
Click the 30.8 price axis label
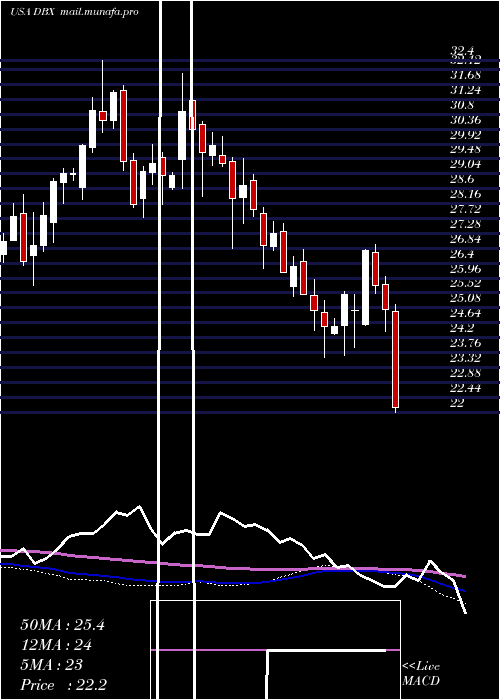tap(462, 105)
